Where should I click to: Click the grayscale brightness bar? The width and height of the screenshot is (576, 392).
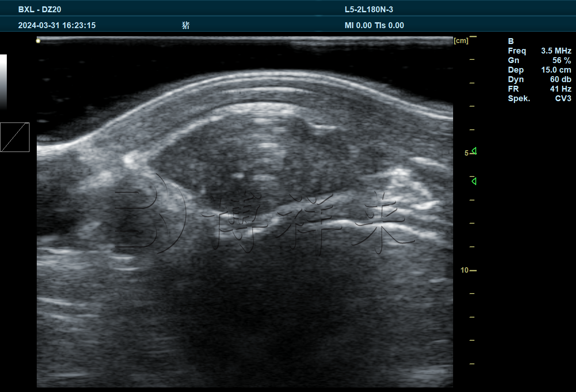(4, 82)
